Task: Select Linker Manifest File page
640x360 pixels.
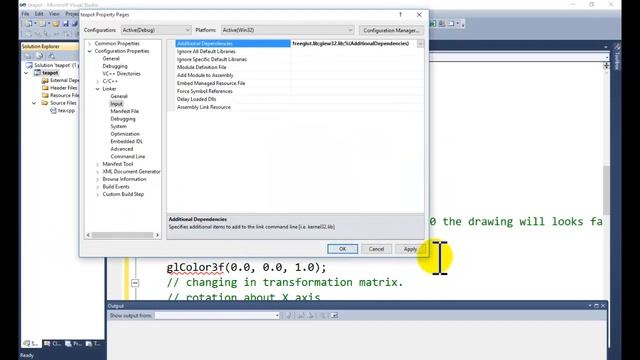Action: (x=124, y=111)
